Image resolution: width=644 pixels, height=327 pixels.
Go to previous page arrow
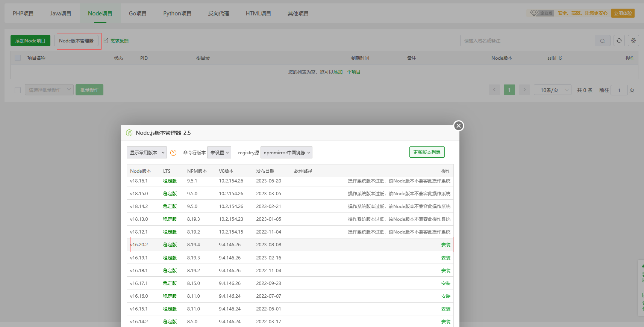coord(494,90)
